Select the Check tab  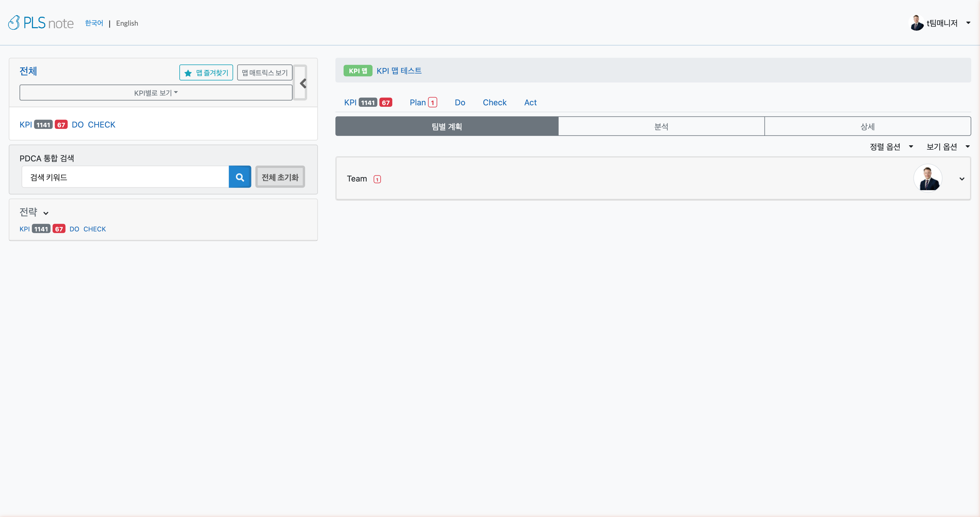[495, 102]
